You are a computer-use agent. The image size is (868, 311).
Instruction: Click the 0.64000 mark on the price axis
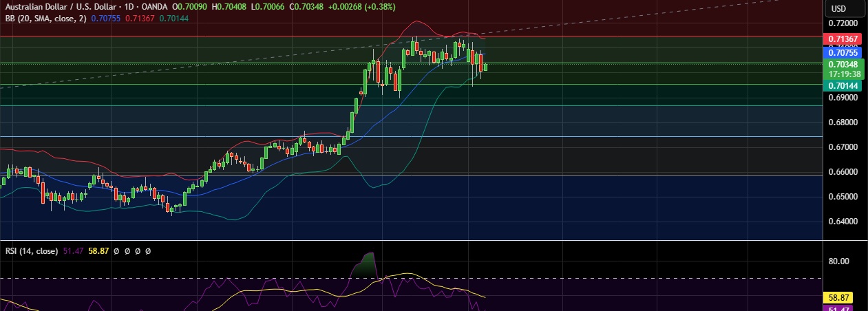coord(843,222)
